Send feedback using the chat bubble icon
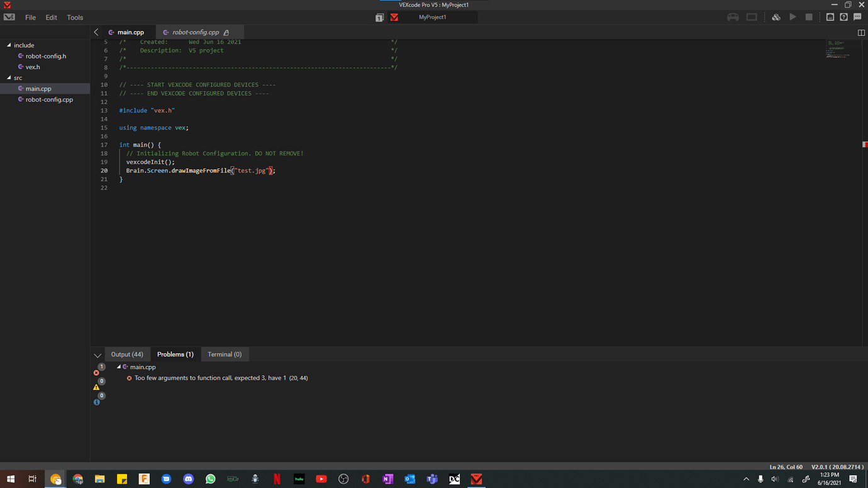Screen dimensions: 868x488 [857, 17]
